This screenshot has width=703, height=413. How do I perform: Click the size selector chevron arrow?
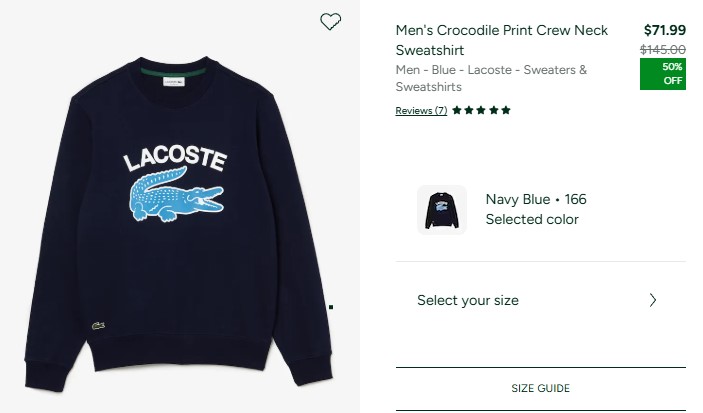tap(653, 300)
